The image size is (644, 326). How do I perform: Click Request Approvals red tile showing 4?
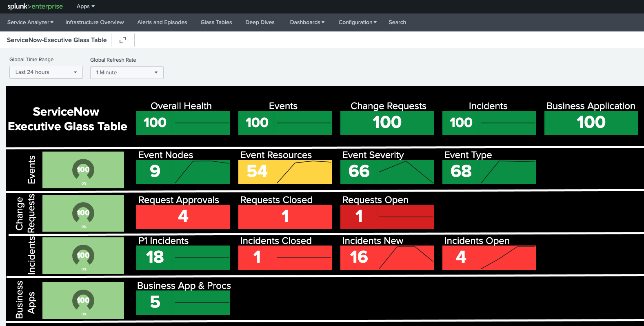(183, 217)
